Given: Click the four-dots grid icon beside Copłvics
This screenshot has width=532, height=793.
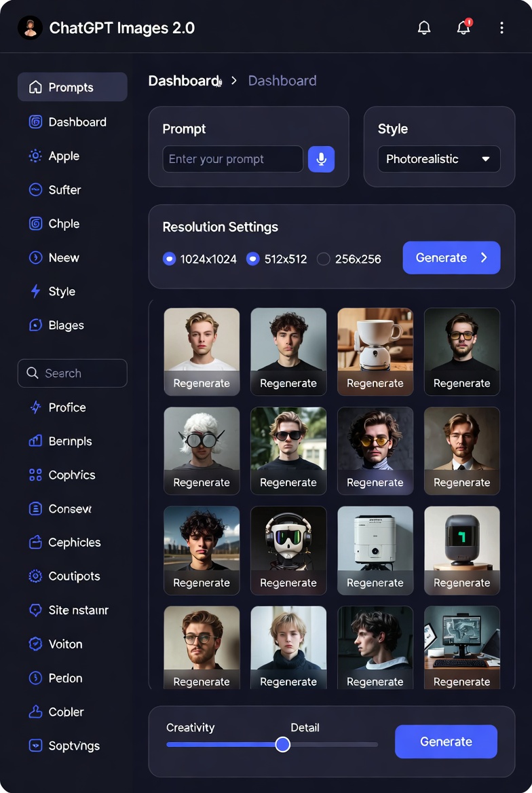Looking at the screenshot, I should point(35,475).
